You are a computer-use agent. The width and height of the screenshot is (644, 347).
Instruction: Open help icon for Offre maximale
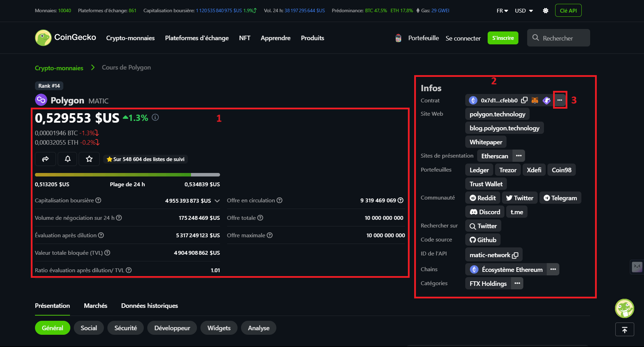(x=270, y=235)
